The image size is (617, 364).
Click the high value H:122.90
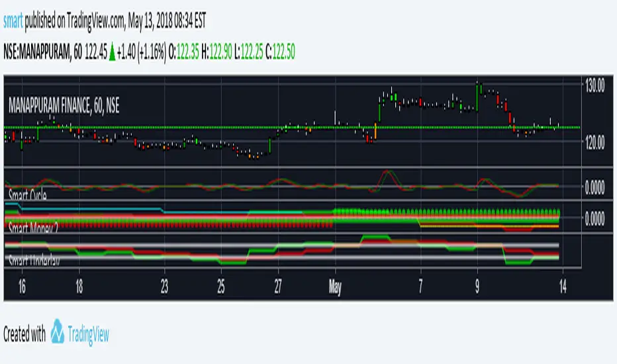pyautogui.click(x=216, y=52)
